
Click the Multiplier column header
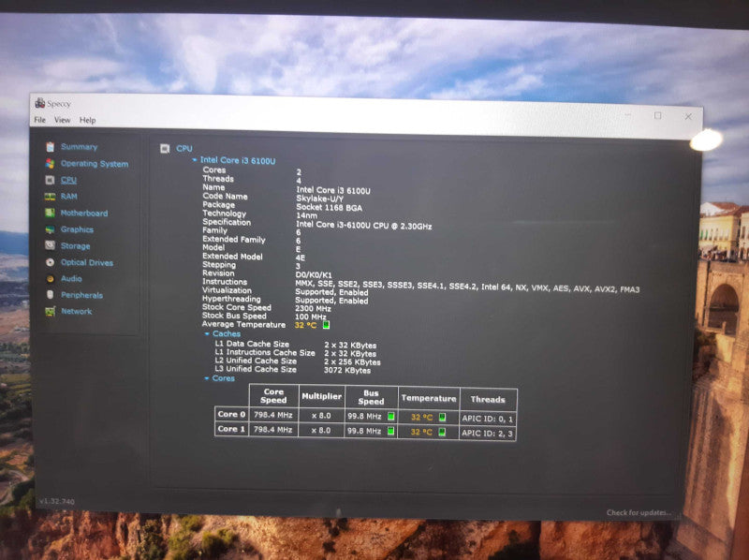(x=321, y=396)
